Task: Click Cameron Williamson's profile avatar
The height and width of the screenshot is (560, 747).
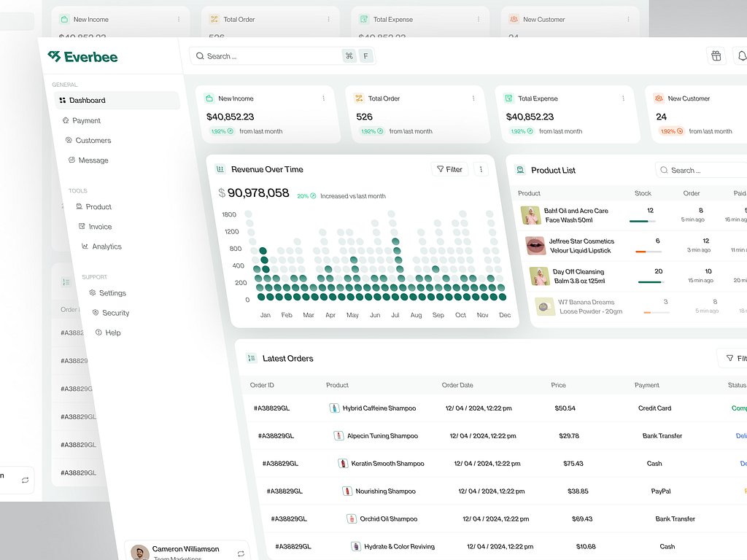Action: (140, 553)
